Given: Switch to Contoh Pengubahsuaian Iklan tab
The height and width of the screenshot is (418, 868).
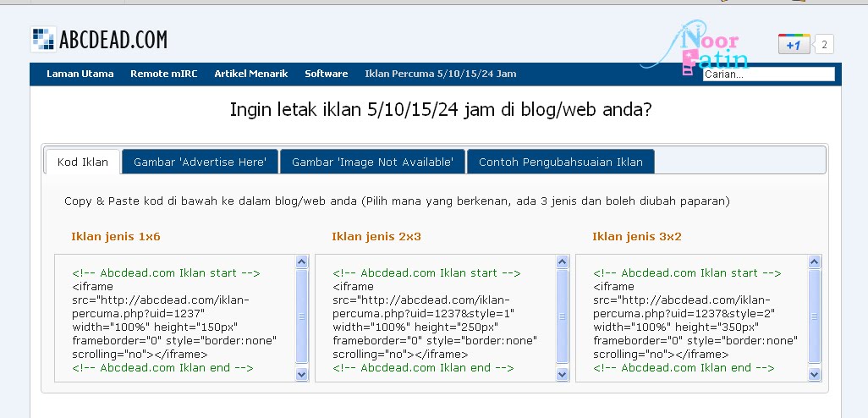Looking at the screenshot, I should [561, 162].
